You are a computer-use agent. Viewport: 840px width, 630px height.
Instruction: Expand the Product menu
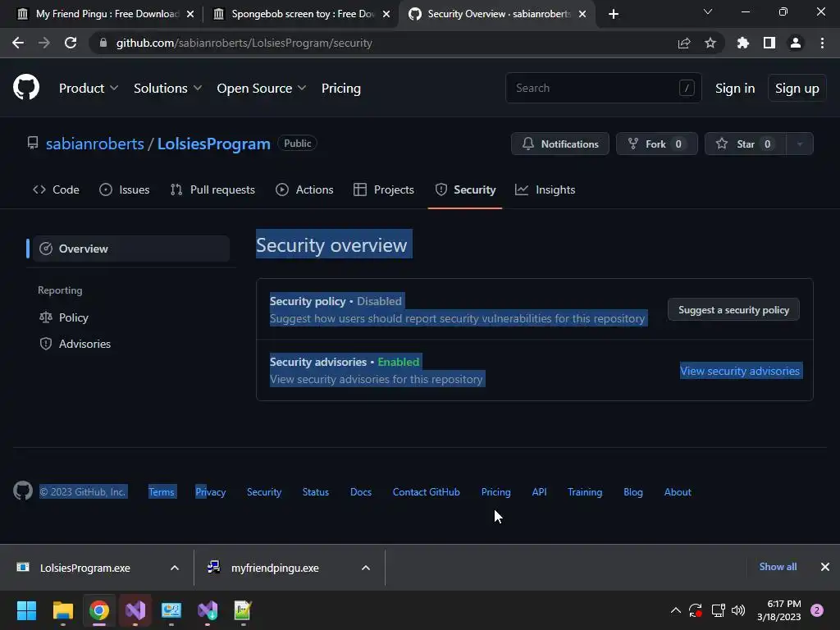pyautogui.click(x=89, y=89)
